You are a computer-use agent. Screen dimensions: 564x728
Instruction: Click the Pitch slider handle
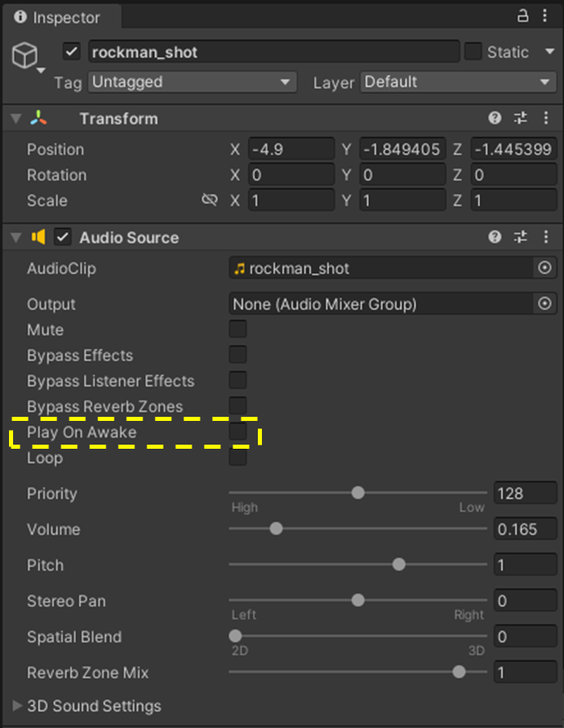(399, 564)
